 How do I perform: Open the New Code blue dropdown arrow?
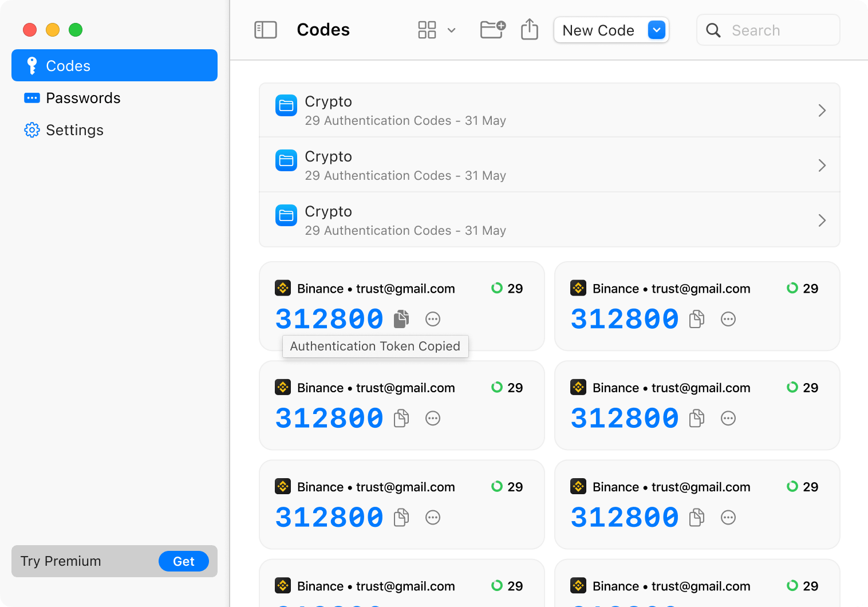[657, 30]
